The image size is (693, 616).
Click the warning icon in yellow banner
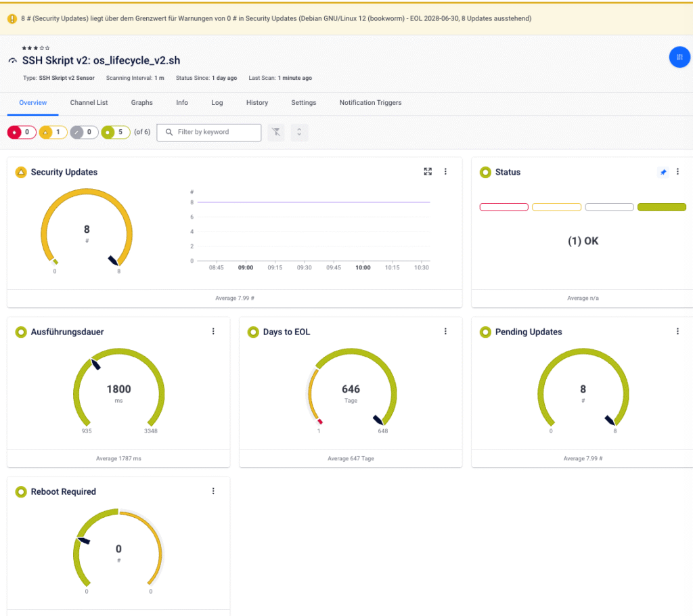coord(12,18)
